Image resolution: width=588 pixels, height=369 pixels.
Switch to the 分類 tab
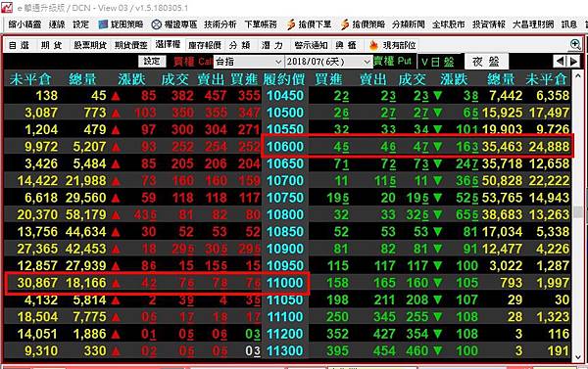point(240,45)
